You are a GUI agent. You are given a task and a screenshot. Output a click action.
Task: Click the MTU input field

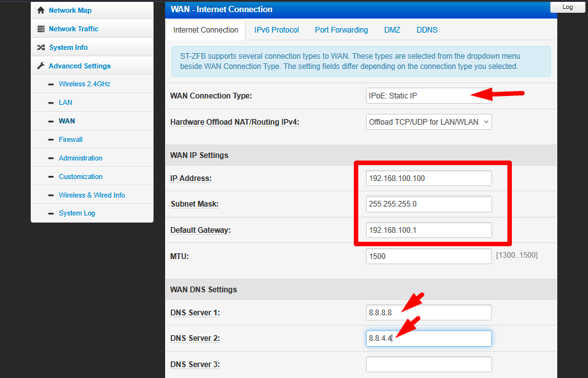coord(429,256)
